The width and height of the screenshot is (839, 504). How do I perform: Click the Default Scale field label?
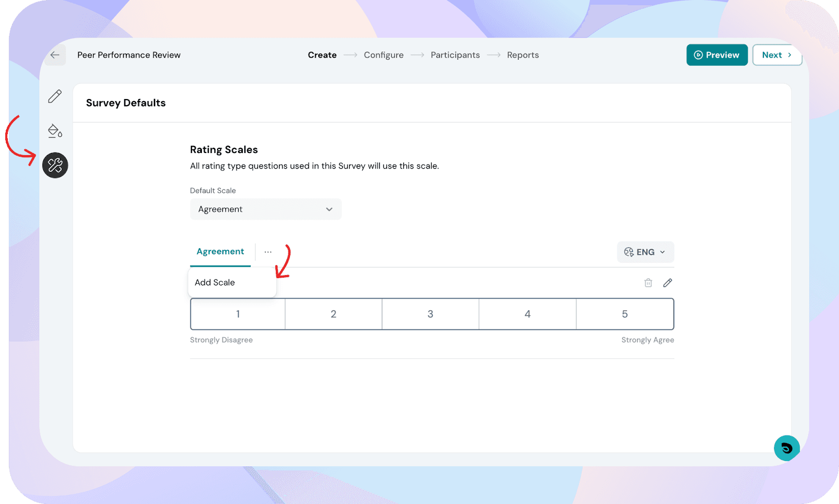[213, 191]
